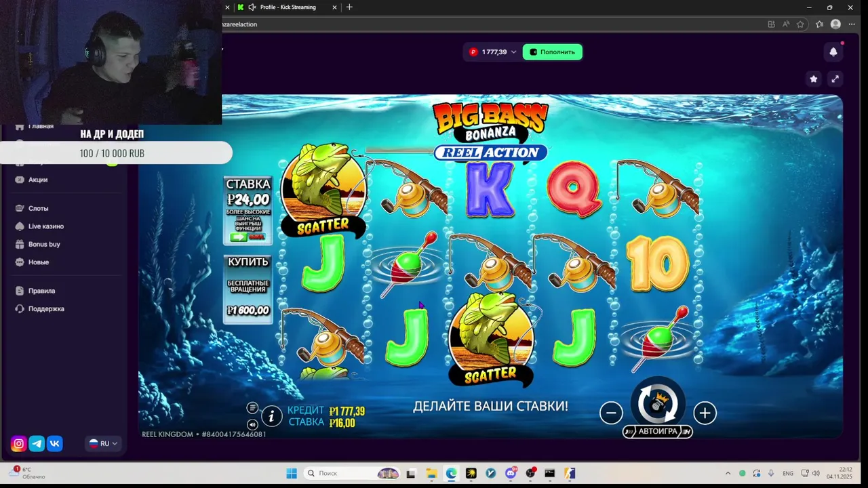The image size is (868, 488).
Task: Open Слоты in the sidebar
Action: [38, 208]
